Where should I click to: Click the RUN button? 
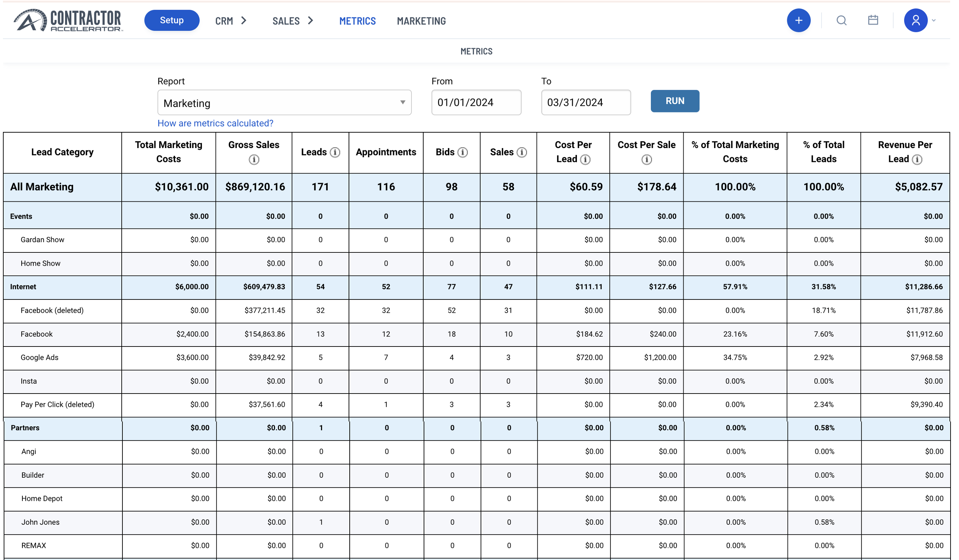[675, 101]
